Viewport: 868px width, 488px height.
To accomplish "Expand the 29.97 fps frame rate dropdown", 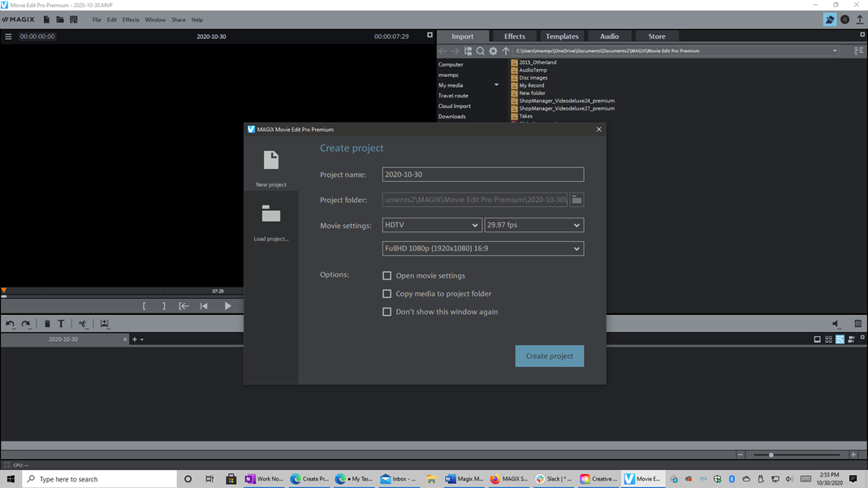I will pyautogui.click(x=533, y=225).
